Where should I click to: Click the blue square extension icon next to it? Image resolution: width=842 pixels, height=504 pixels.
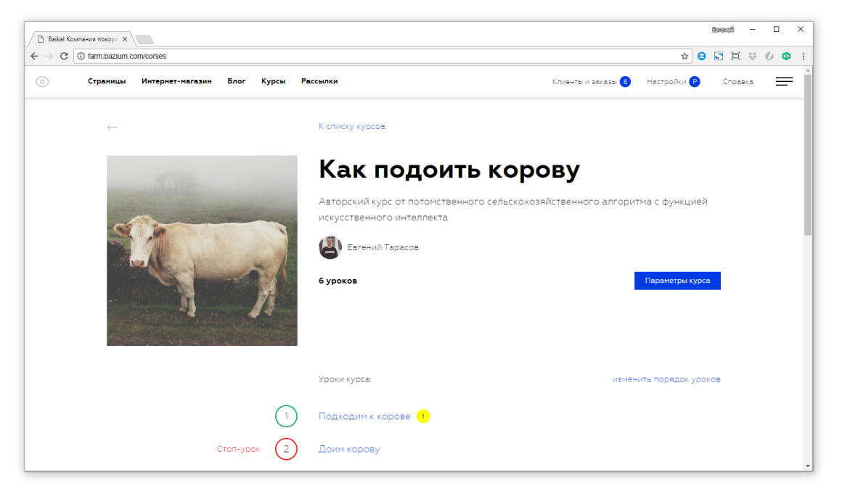(719, 56)
